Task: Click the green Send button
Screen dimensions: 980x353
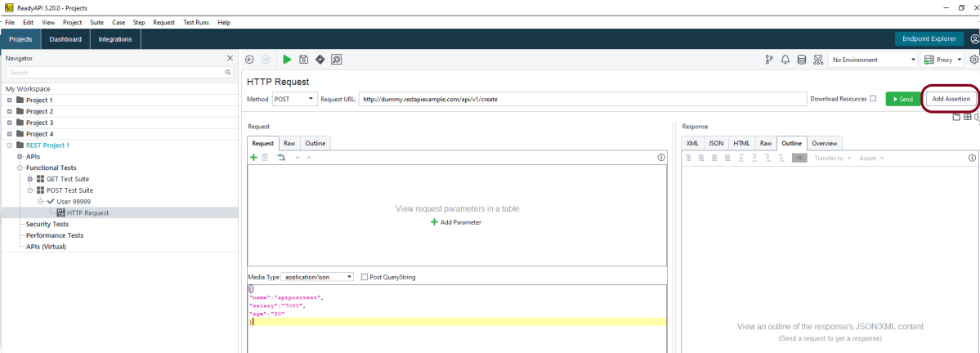Action: [x=902, y=99]
